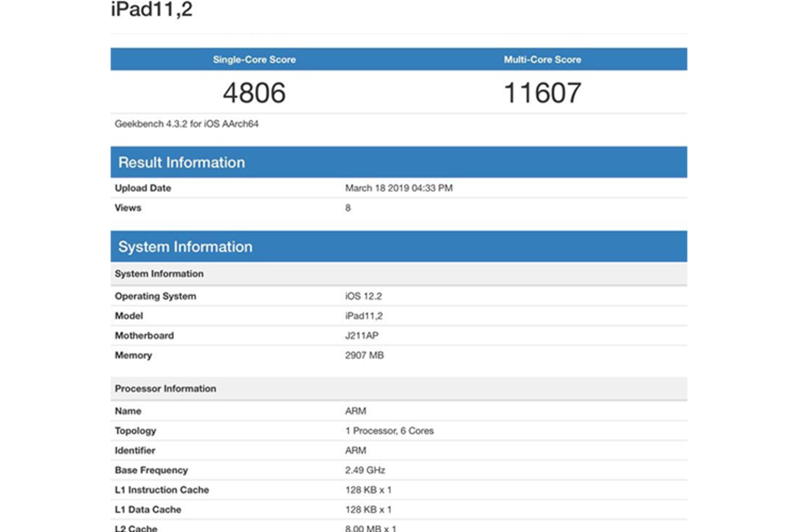Click the Result Information section header
This screenshot has width=798, height=532.
point(182,163)
